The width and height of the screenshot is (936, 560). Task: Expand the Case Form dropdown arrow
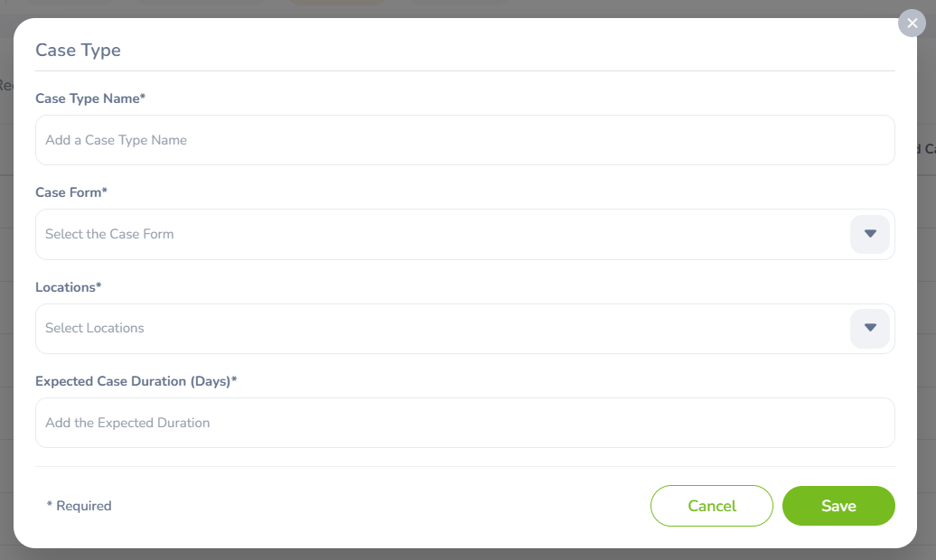pos(870,234)
